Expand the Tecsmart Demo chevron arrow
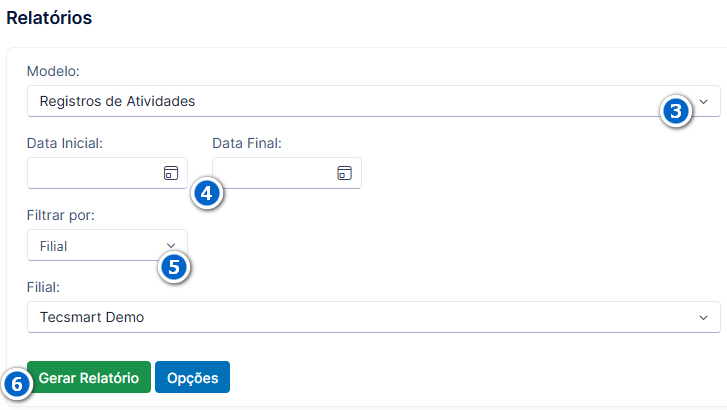 point(703,318)
